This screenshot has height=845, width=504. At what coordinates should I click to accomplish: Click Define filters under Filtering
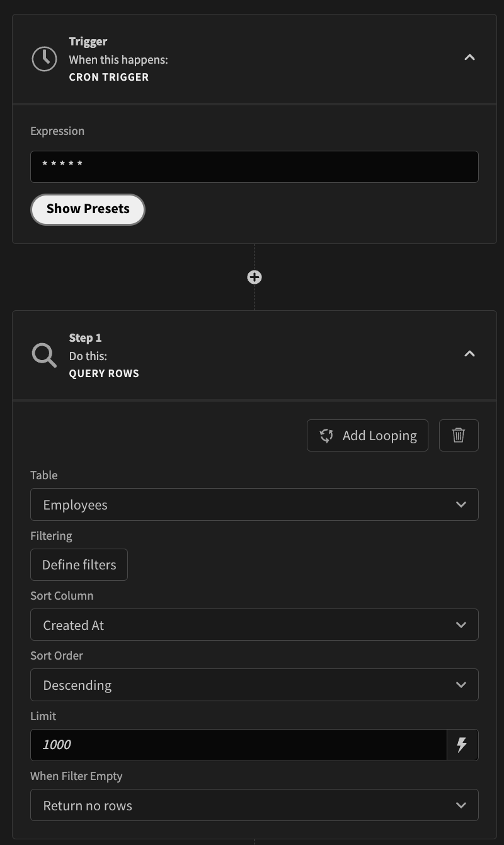(79, 564)
